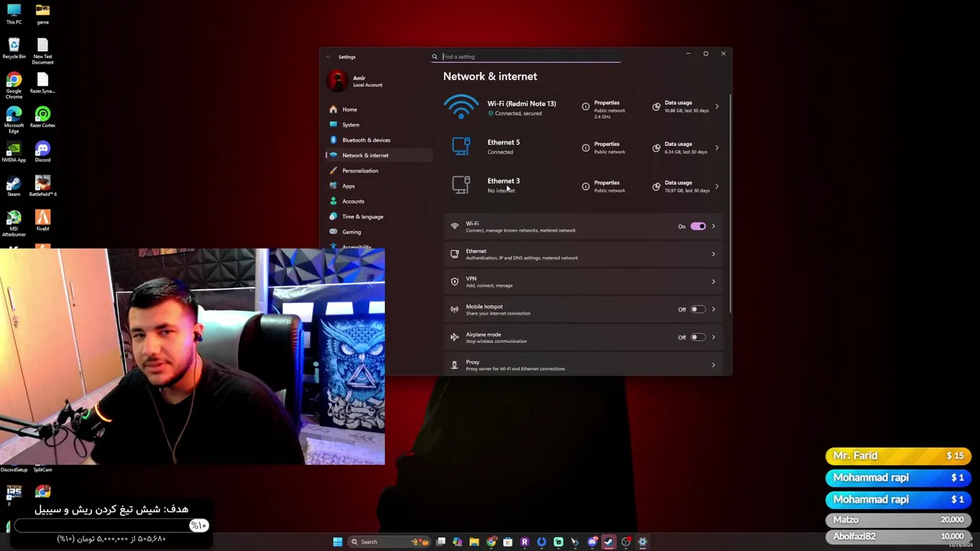Select Discord desktop shortcut
This screenshot has width=980, height=551.
(43, 152)
